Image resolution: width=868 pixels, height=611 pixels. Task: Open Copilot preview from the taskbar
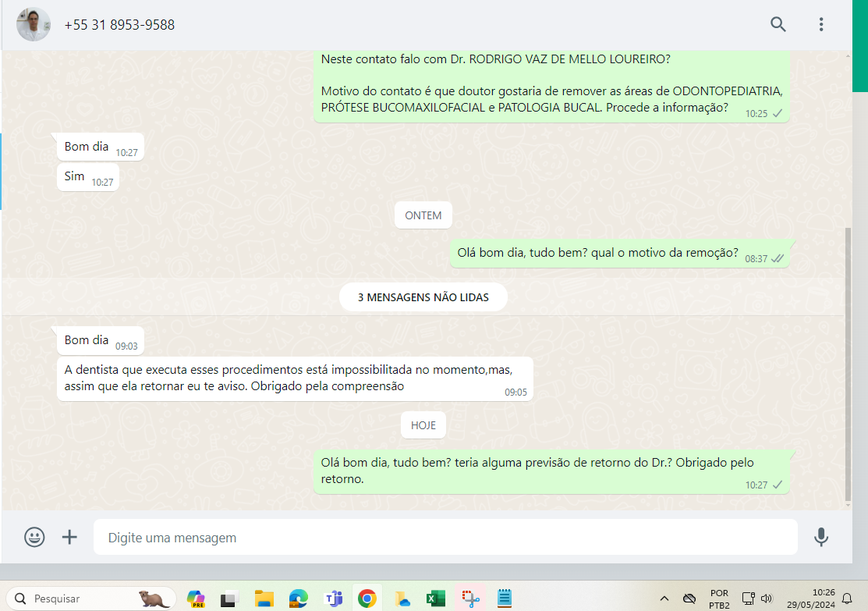(196, 599)
